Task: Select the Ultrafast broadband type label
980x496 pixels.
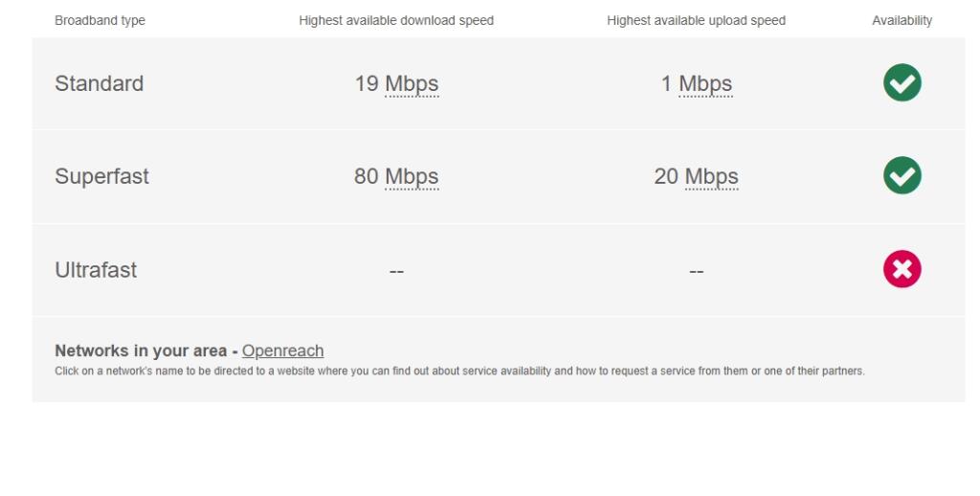Action: coord(96,270)
